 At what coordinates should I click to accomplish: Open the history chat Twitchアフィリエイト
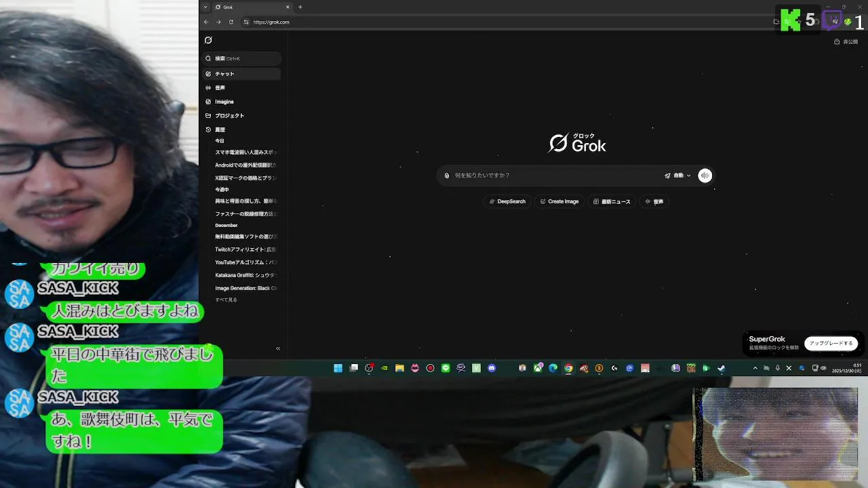coord(246,249)
